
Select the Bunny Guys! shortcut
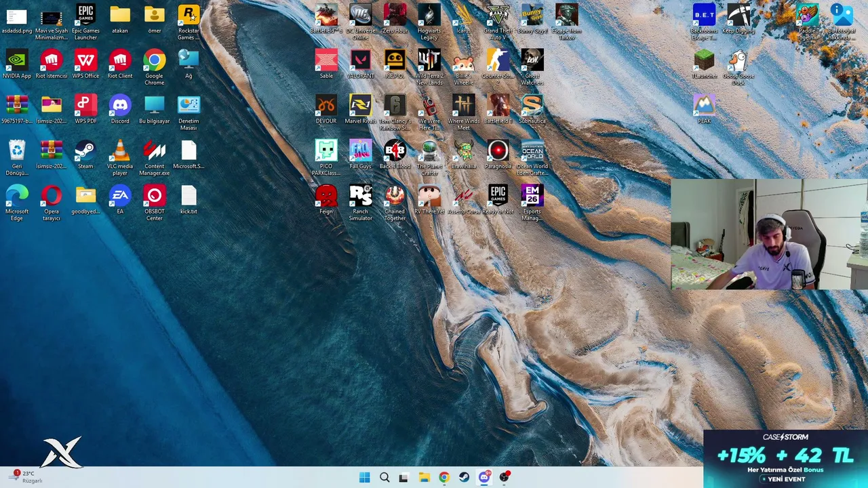532,19
